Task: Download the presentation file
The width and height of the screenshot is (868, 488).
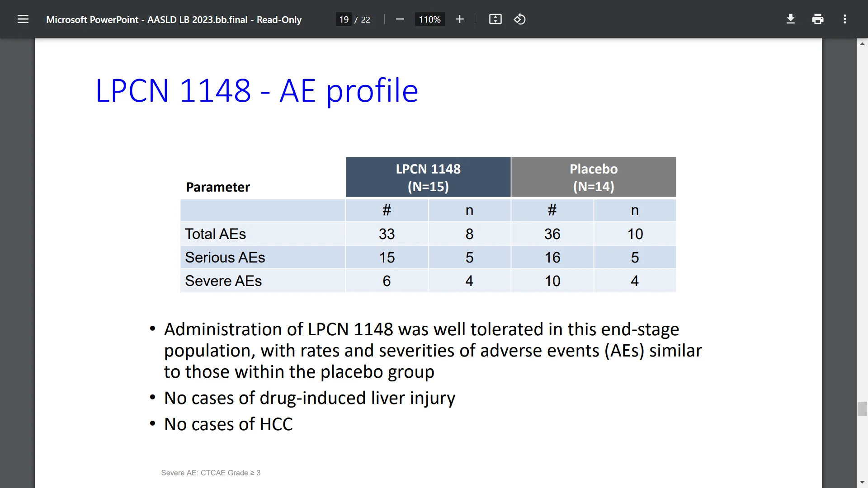Action: tap(790, 19)
